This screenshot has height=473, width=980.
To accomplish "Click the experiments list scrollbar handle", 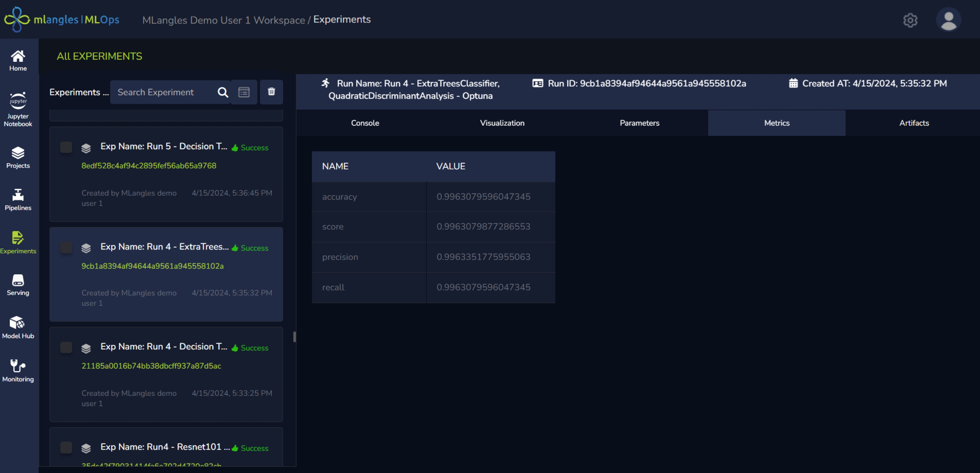I will click(295, 337).
